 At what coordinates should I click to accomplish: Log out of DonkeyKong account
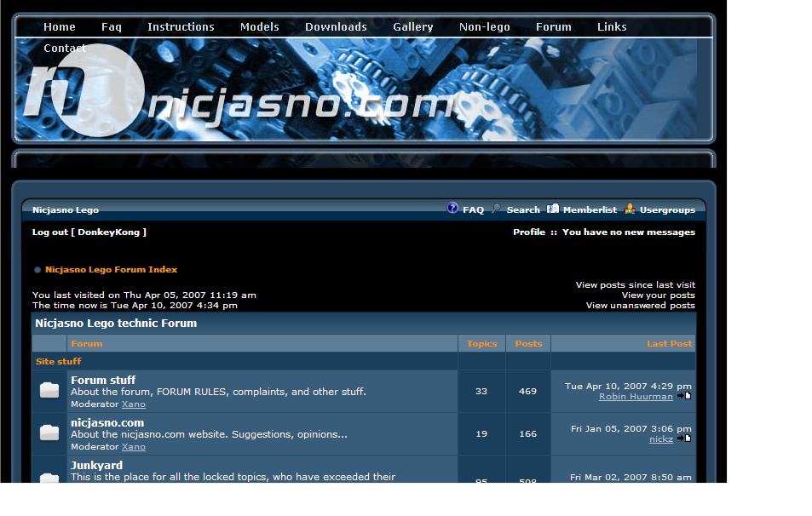tap(89, 232)
